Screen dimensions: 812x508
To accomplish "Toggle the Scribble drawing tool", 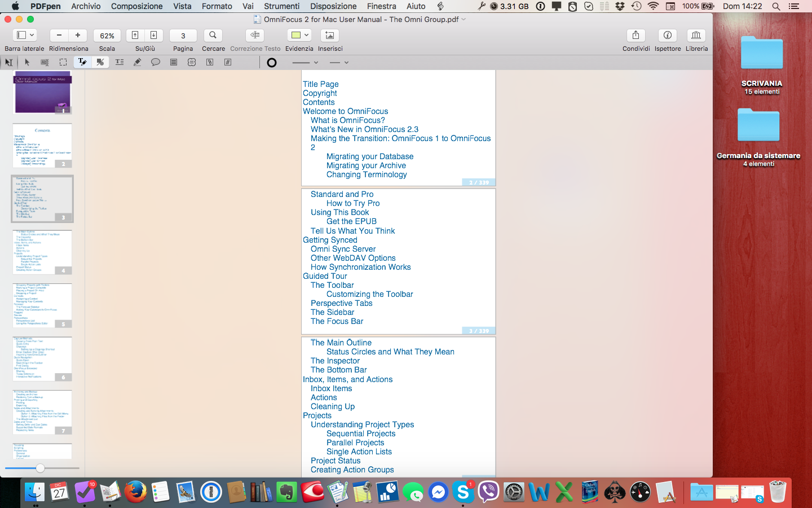I will [100, 62].
